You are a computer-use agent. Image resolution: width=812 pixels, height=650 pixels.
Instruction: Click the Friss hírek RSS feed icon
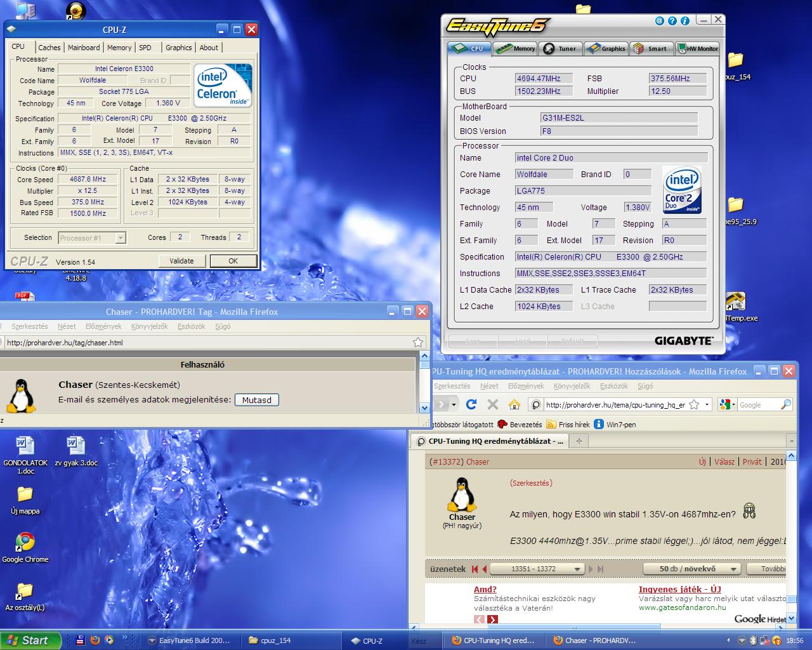pyautogui.click(x=551, y=424)
